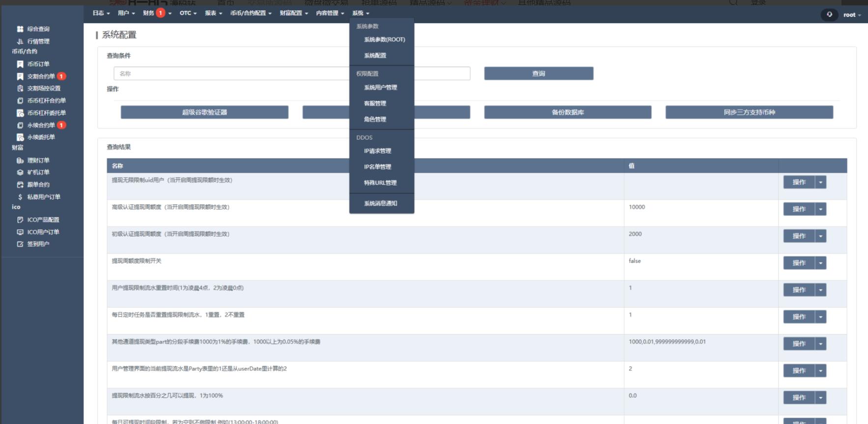The image size is (868, 424).
Task: Click the 理财订单 sidebar icon
Action: pos(20,160)
